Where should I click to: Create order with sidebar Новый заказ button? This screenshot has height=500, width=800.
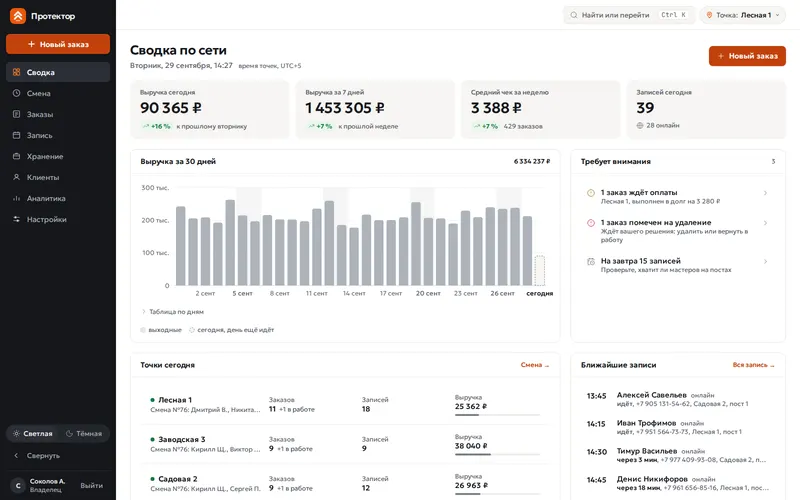click(x=58, y=44)
